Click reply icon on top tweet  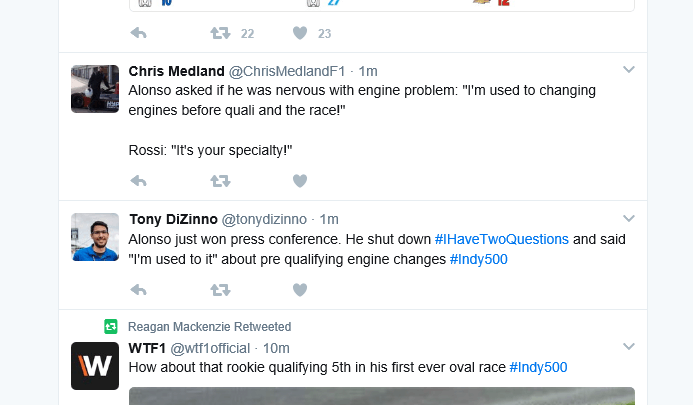pyautogui.click(x=139, y=33)
